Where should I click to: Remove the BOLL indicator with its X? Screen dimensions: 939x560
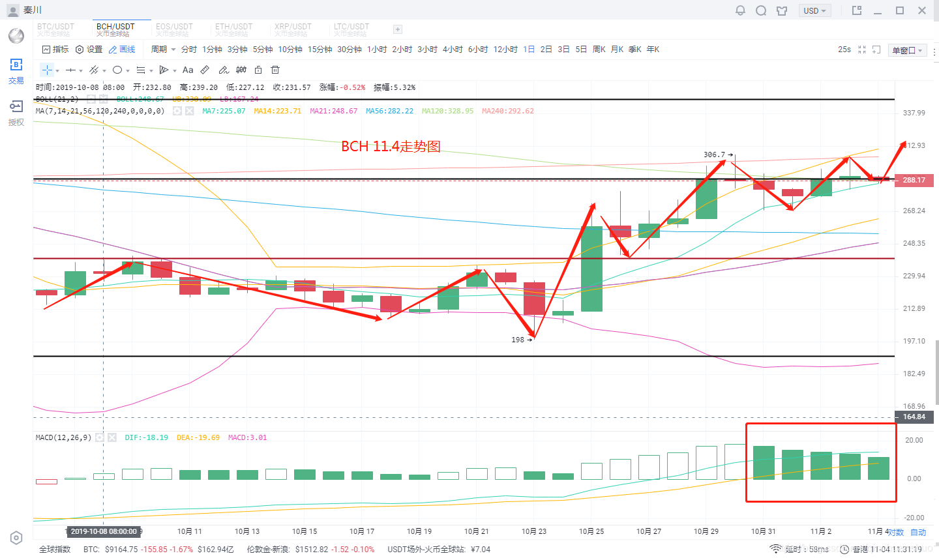(x=105, y=99)
